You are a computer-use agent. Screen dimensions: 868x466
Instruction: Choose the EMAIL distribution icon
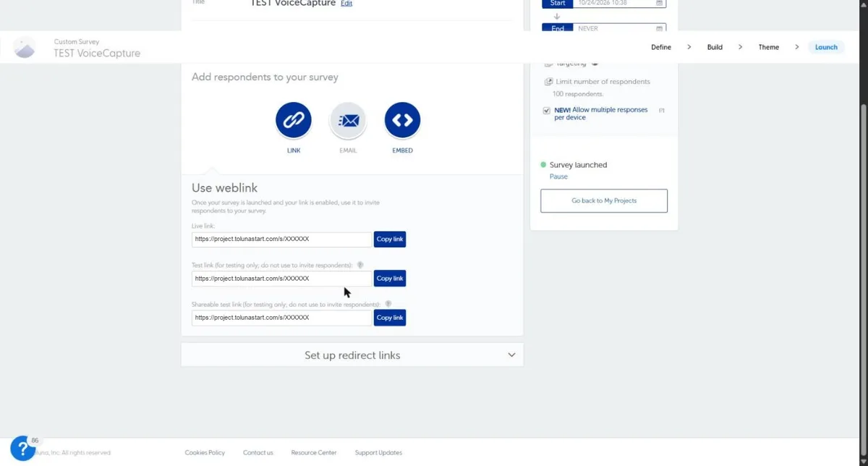[348, 120]
